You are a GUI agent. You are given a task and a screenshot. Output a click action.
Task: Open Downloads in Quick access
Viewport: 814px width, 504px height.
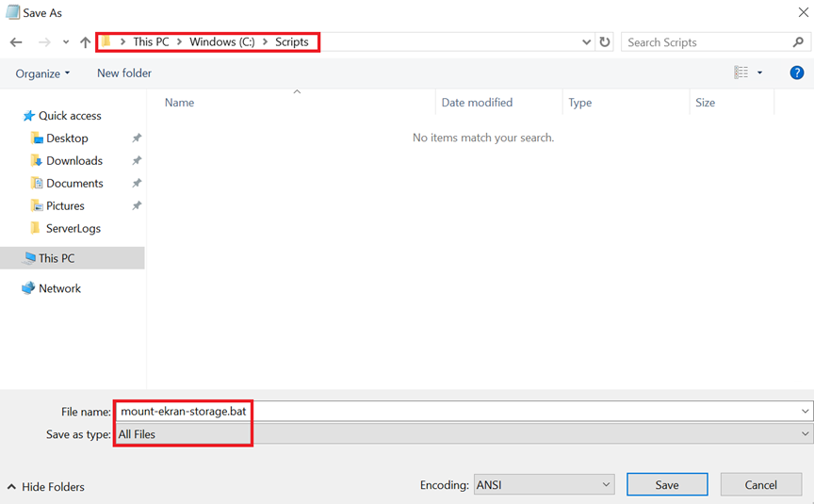[x=73, y=161]
